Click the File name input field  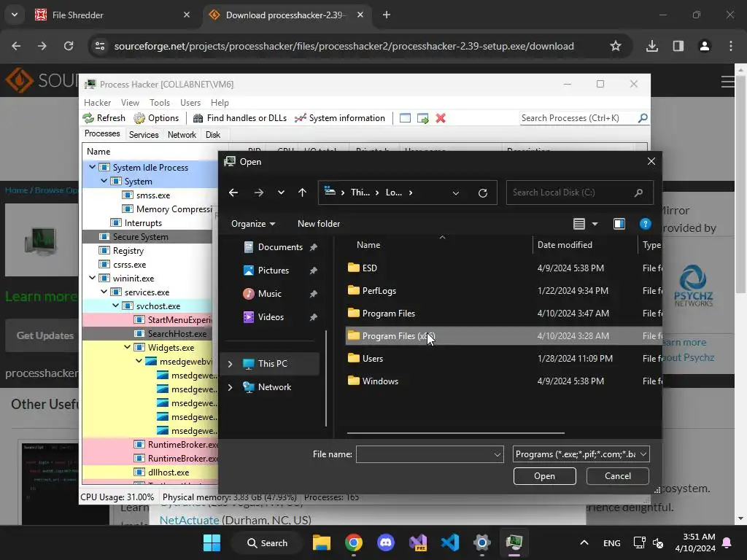click(x=424, y=454)
